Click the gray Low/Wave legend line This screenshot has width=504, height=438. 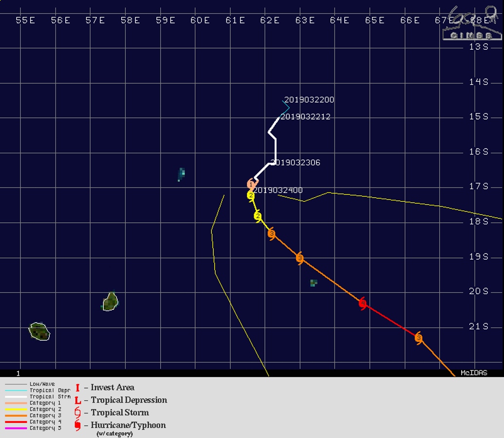click(16, 384)
